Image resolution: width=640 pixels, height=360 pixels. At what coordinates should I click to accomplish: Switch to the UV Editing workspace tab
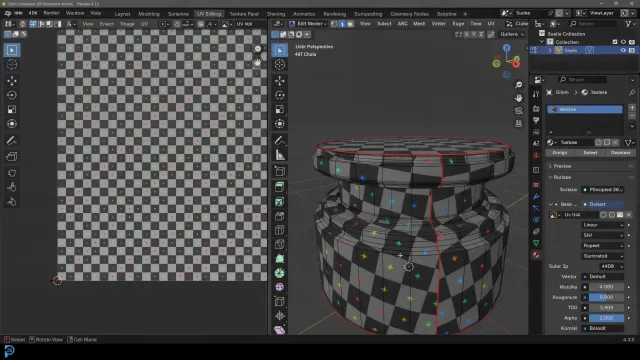point(209,14)
